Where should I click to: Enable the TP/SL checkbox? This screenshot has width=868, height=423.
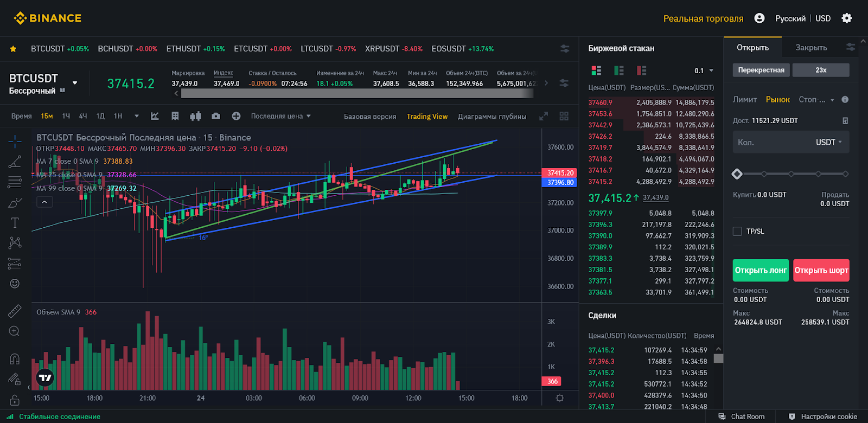[737, 231]
